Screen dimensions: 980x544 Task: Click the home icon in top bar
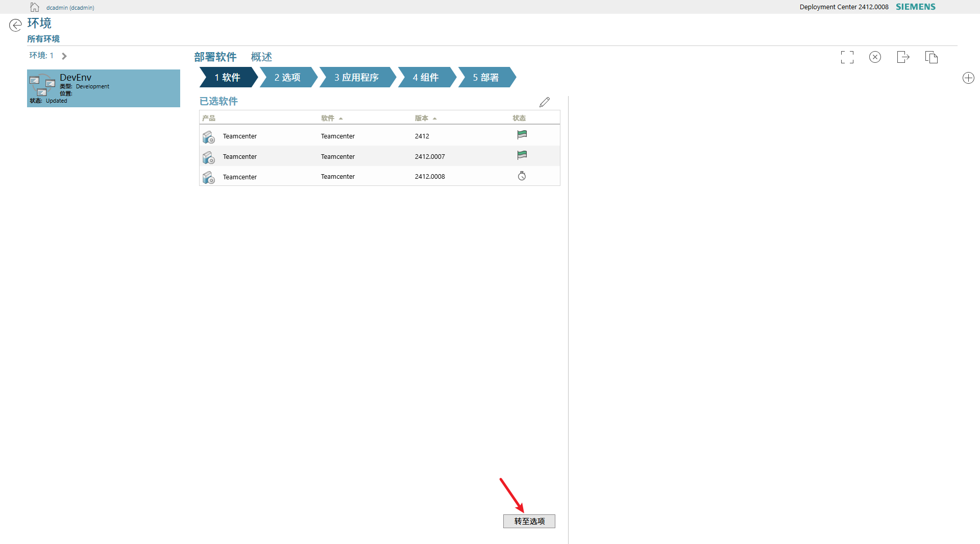coord(35,7)
